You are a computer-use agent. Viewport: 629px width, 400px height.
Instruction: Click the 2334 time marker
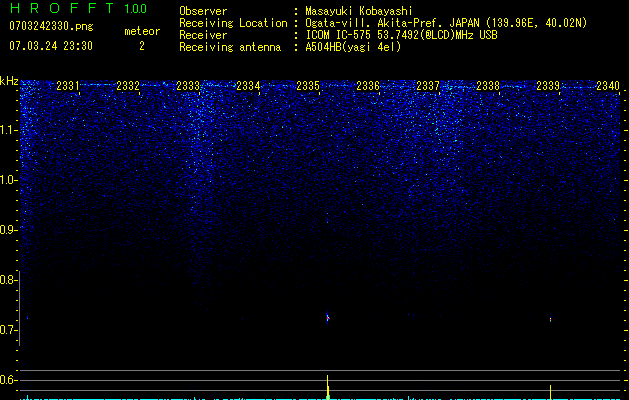[248, 86]
